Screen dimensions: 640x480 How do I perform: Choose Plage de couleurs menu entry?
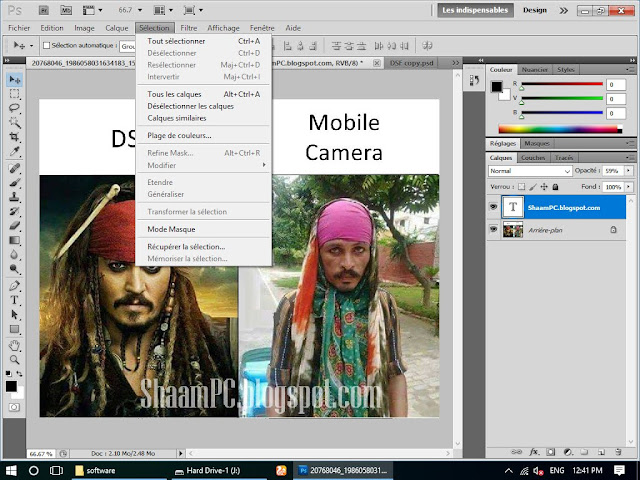pos(203,136)
